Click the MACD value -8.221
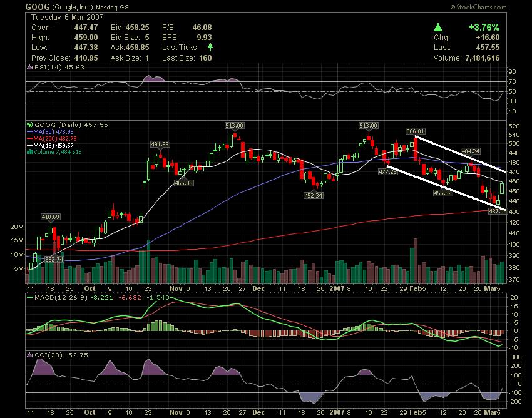The height and width of the screenshot is (418, 532). pos(102,298)
